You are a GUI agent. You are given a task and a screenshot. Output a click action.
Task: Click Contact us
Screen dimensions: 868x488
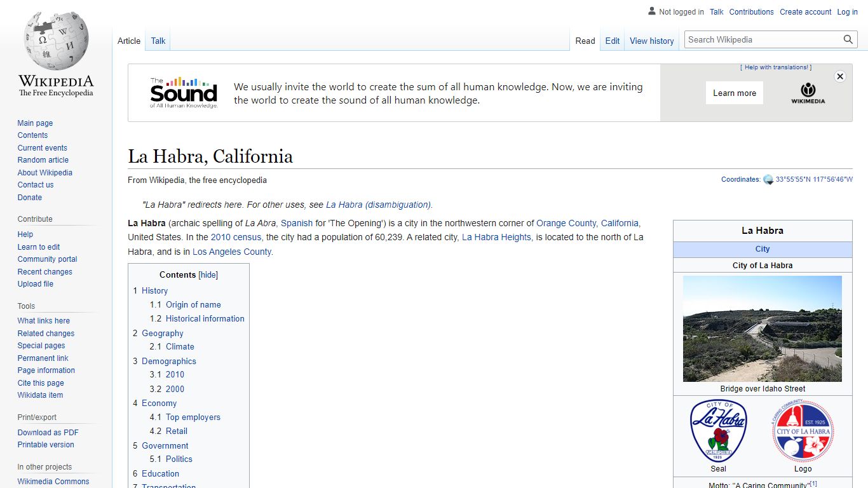click(x=36, y=185)
